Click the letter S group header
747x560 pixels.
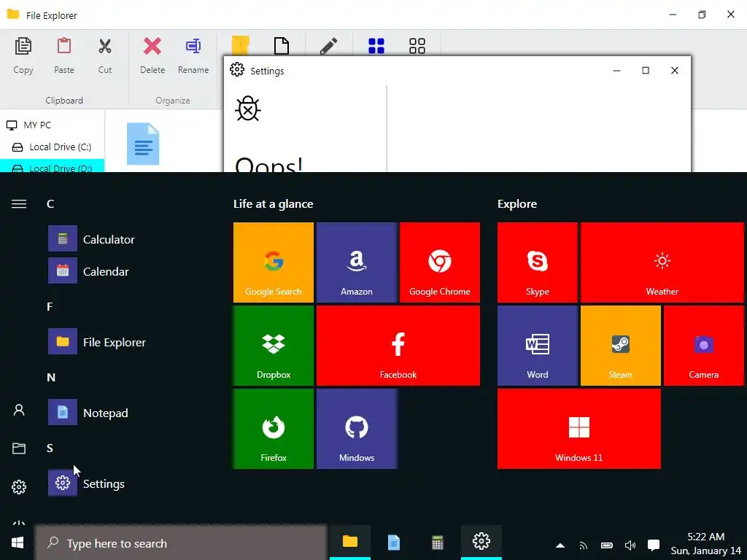(x=50, y=448)
